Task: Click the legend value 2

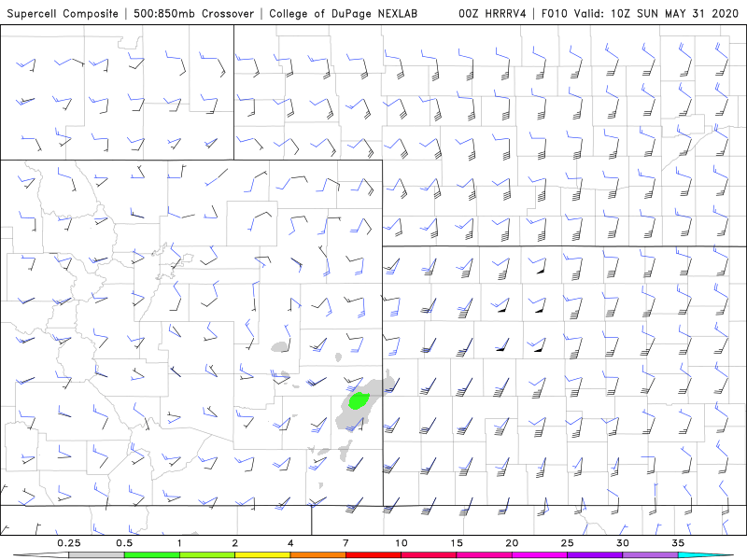Action: pyautogui.click(x=235, y=543)
